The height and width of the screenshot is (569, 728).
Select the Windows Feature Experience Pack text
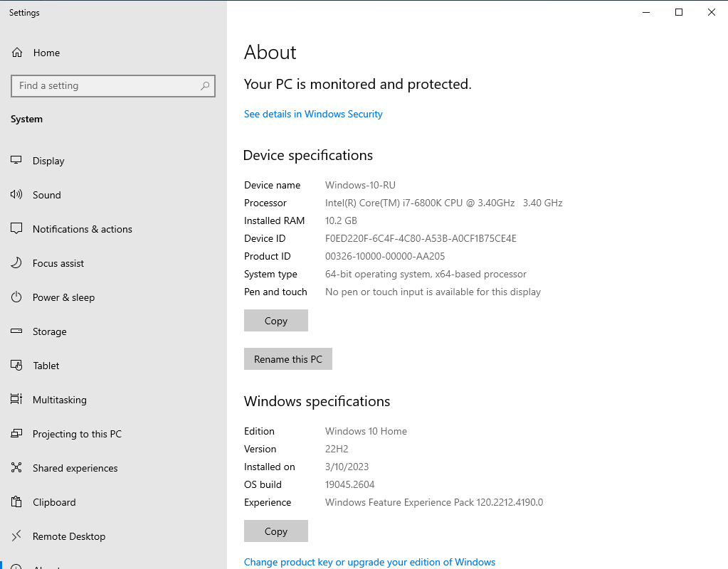click(x=434, y=503)
